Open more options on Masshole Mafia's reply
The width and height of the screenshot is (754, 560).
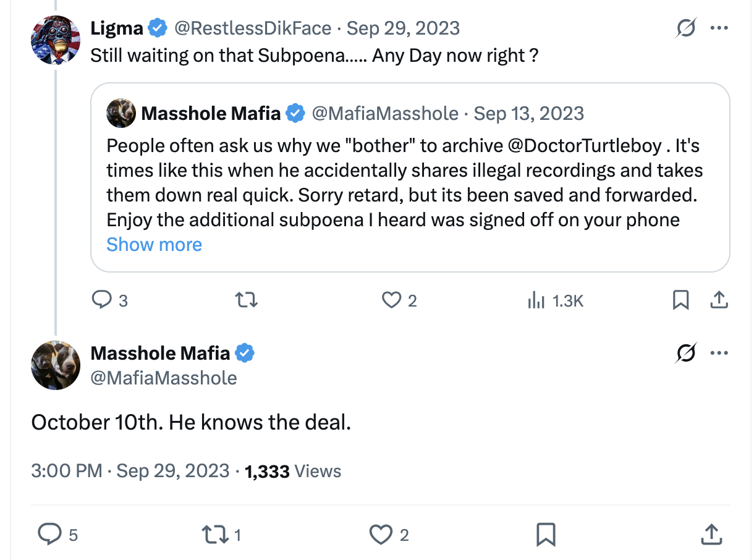tap(719, 354)
